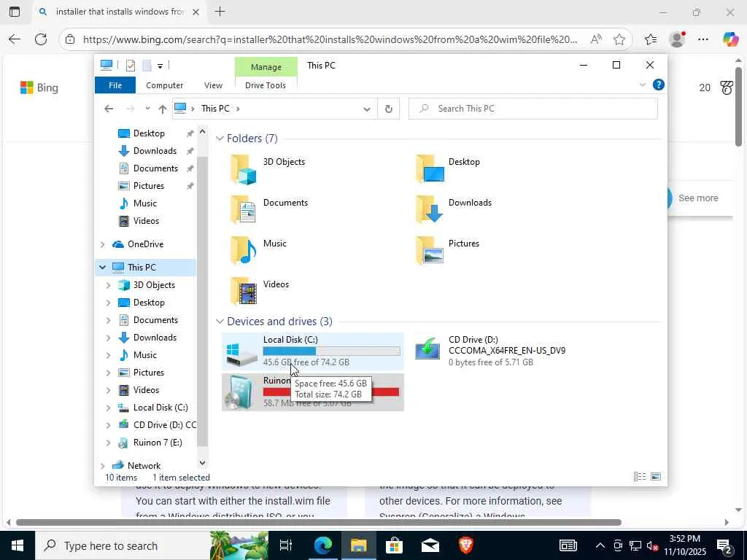Image resolution: width=747 pixels, height=560 pixels.
Task: Switch to details view layout icon
Action: coord(640,477)
